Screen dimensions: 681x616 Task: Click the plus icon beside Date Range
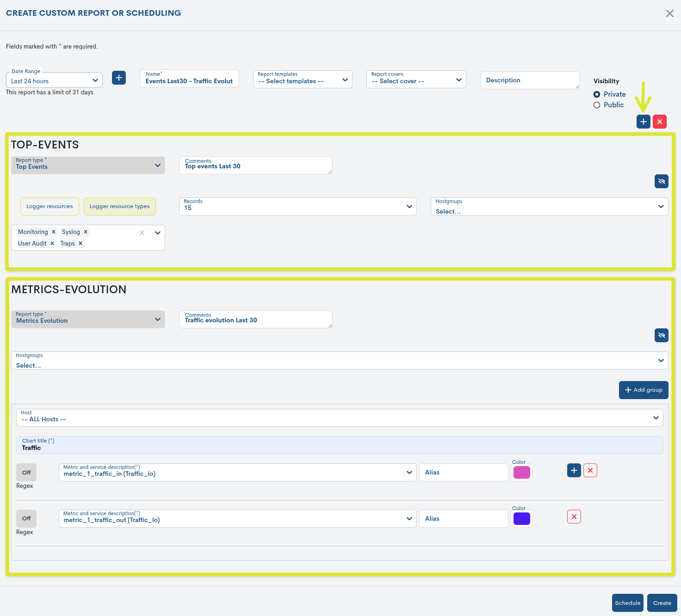tap(119, 78)
